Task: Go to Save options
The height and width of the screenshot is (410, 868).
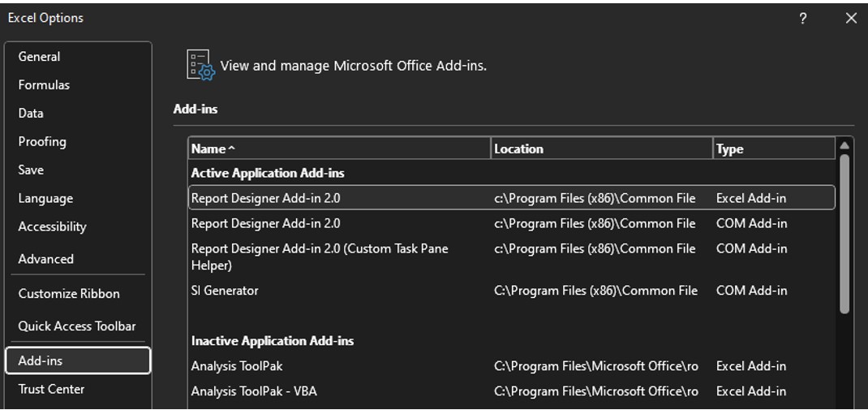Action: (x=78, y=170)
